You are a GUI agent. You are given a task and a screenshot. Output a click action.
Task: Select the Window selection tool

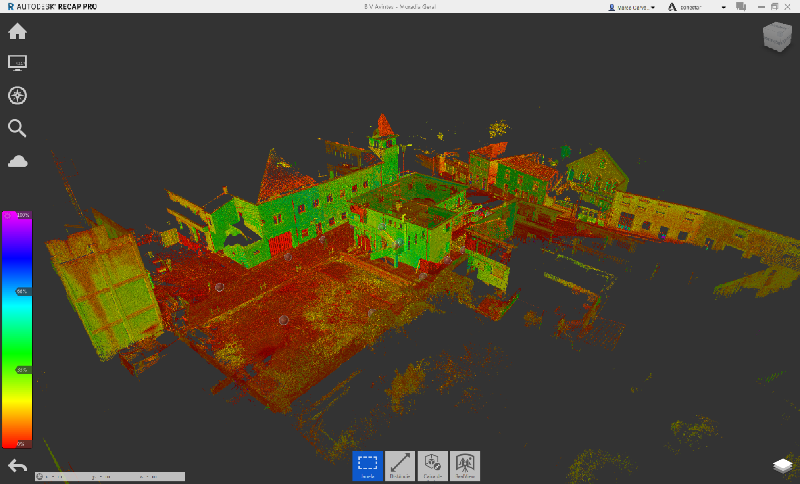tap(367, 465)
